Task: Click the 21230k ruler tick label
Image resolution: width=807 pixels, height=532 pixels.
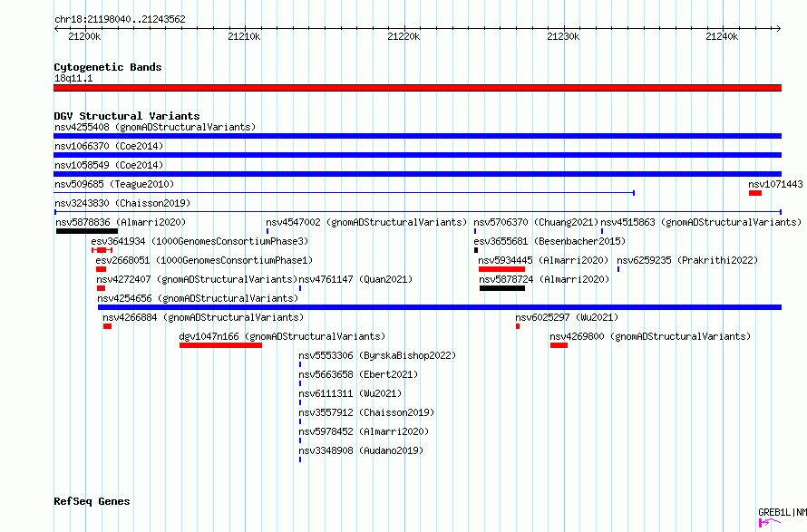Action: click(x=563, y=36)
